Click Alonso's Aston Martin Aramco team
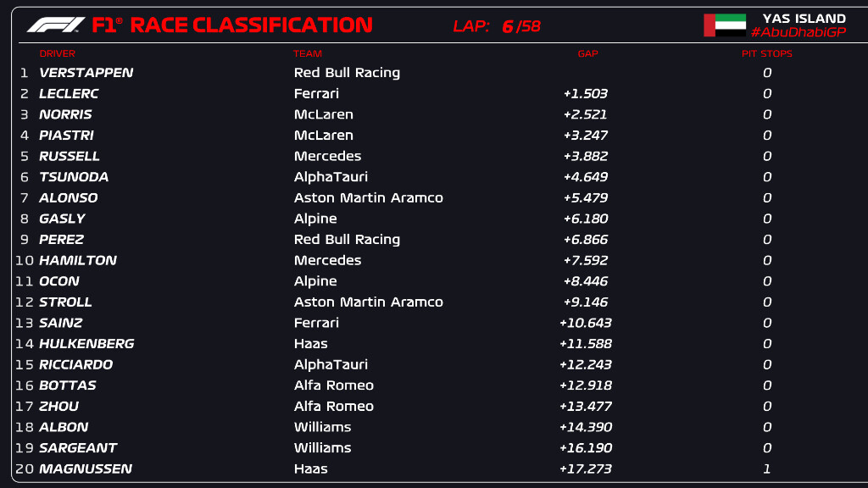Image resolution: width=868 pixels, height=488 pixels. tap(368, 197)
